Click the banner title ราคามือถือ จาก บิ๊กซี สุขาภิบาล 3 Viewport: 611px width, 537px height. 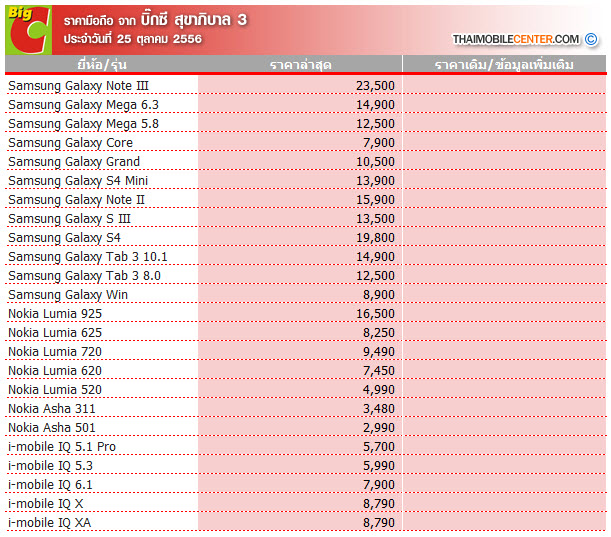(155, 19)
